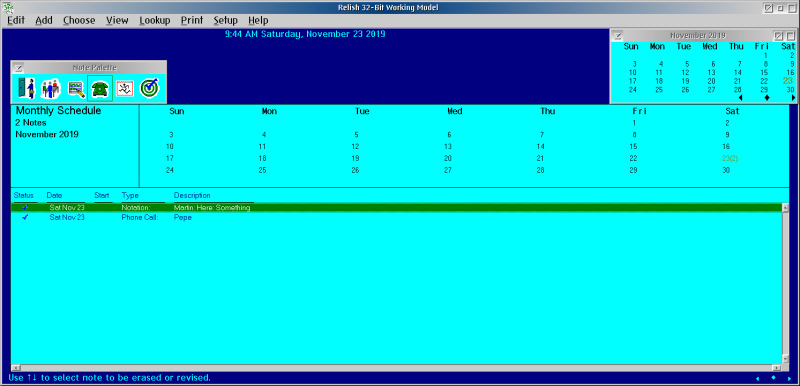Select day 15 in the monthly schedule
The image size is (800, 386).
tap(634, 147)
